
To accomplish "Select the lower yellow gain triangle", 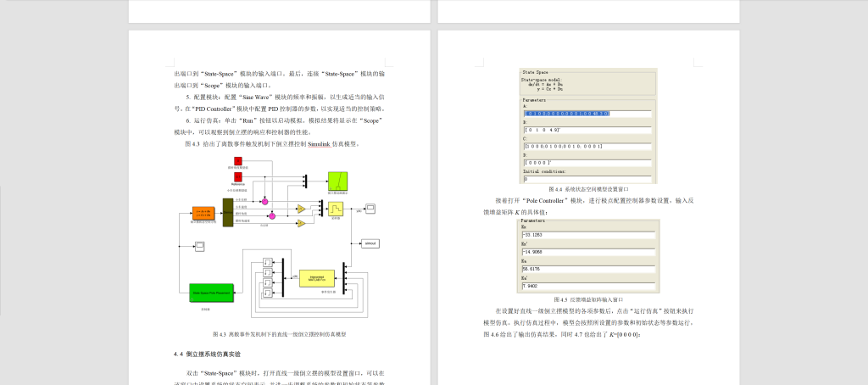I will (301, 223).
